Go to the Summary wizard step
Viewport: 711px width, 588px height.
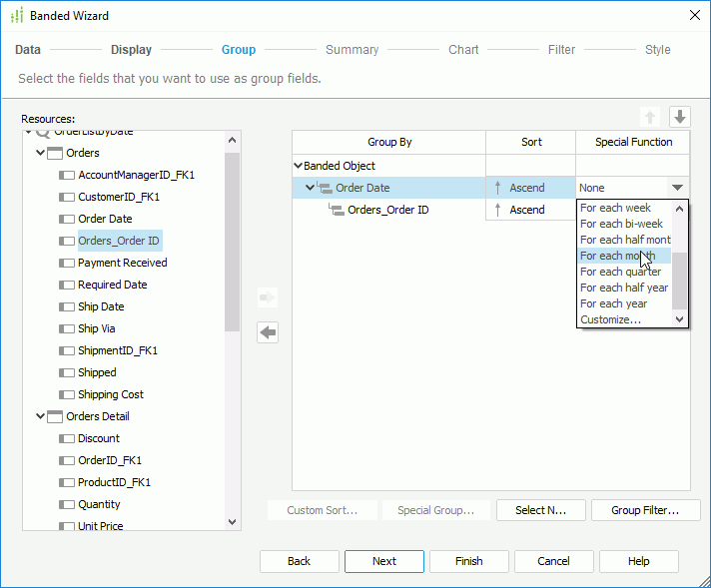point(352,49)
